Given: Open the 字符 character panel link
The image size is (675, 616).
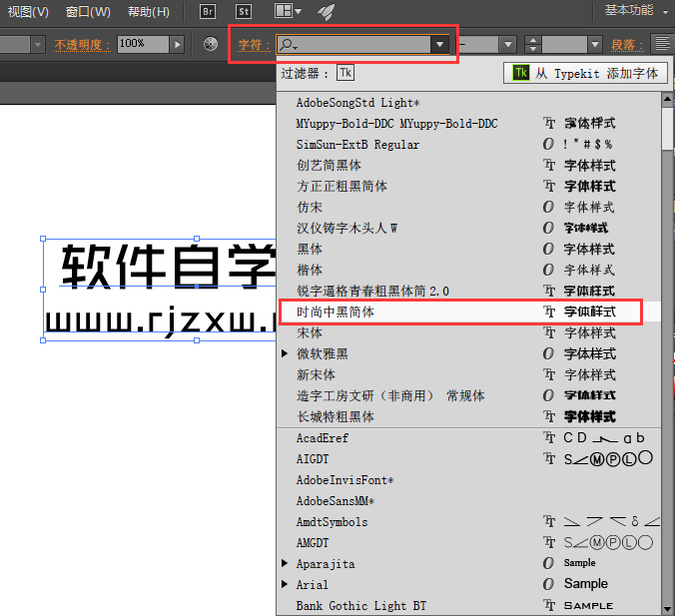Looking at the screenshot, I should [254, 44].
